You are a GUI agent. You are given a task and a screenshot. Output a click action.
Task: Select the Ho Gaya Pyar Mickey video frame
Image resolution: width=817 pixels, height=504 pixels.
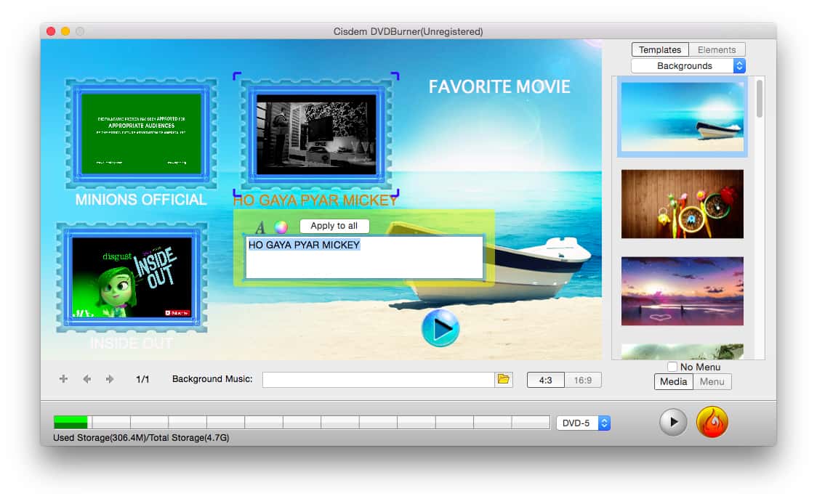(x=315, y=134)
